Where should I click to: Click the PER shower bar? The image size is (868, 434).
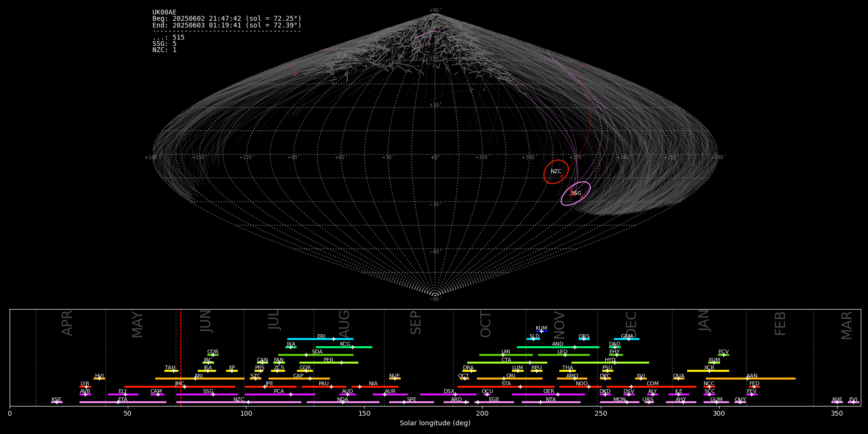(x=329, y=363)
